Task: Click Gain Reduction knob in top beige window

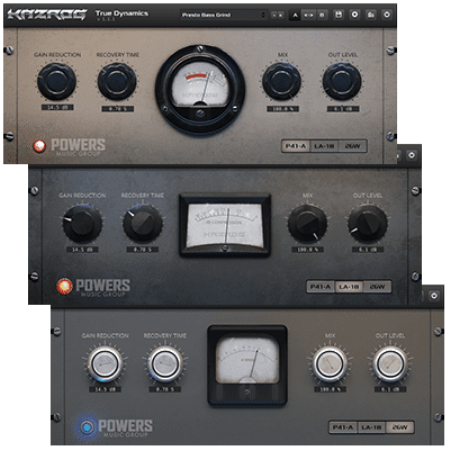Action: pos(57,81)
